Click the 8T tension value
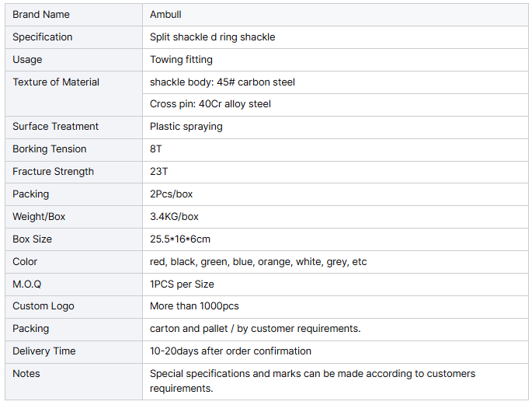The height and width of the screenshot is (405, 532). click(x=156, y=149)
